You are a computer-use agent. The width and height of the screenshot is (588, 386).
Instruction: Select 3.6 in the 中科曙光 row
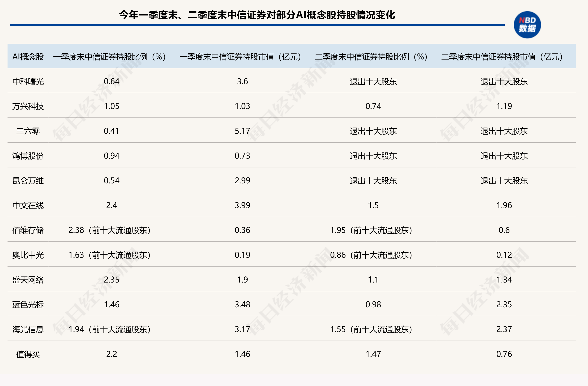pyautogui.click(x=242, y=81)
